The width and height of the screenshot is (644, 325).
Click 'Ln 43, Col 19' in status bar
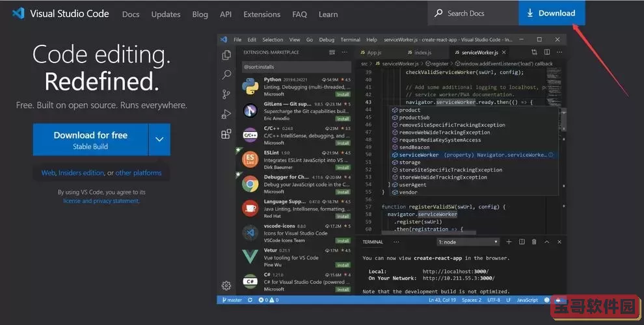pyautogui.click(x=442, y=300)
